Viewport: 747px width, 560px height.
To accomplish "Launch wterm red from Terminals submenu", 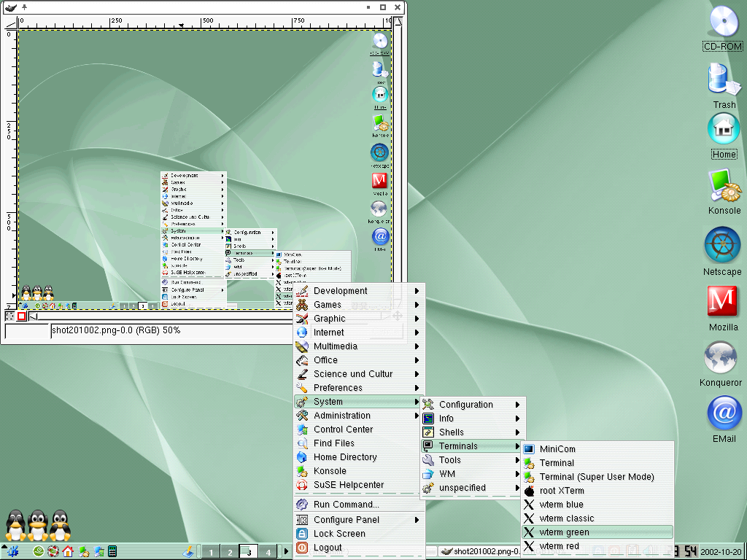I will tap(597, 545).
